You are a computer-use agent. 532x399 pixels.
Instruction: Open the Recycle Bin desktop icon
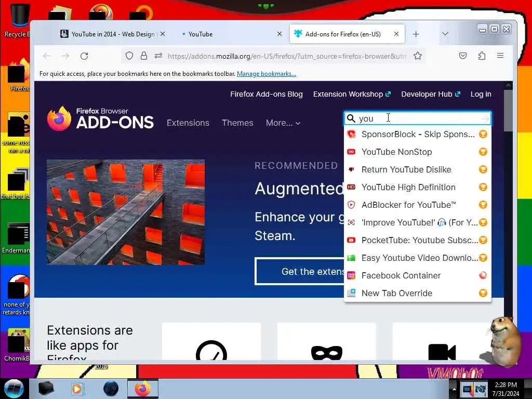click(x=18, y=20)
